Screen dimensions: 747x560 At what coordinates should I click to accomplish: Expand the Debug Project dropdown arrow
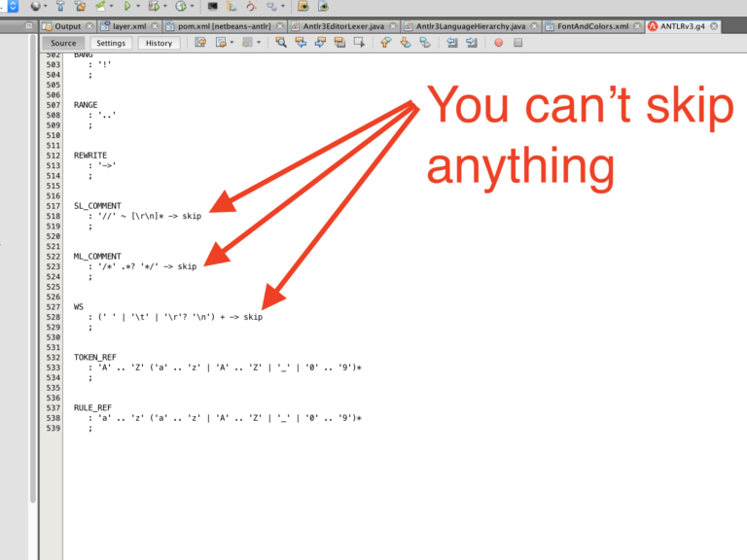164,6
